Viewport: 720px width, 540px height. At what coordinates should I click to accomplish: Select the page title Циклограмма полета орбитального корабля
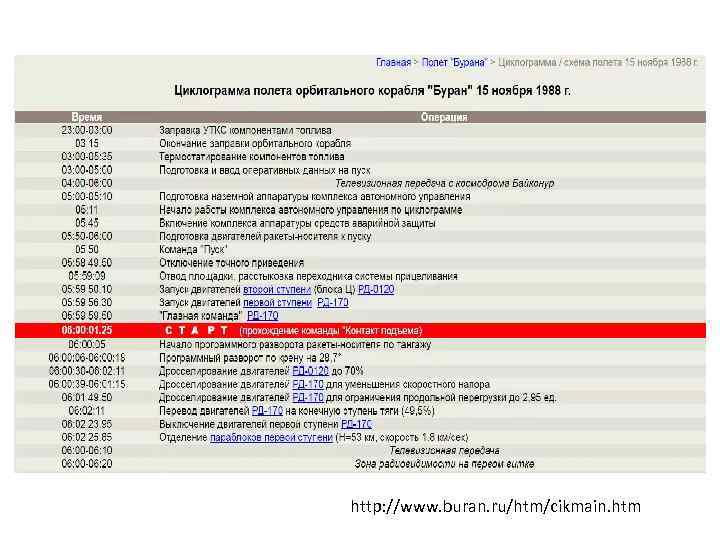click(x=372, y=90)
